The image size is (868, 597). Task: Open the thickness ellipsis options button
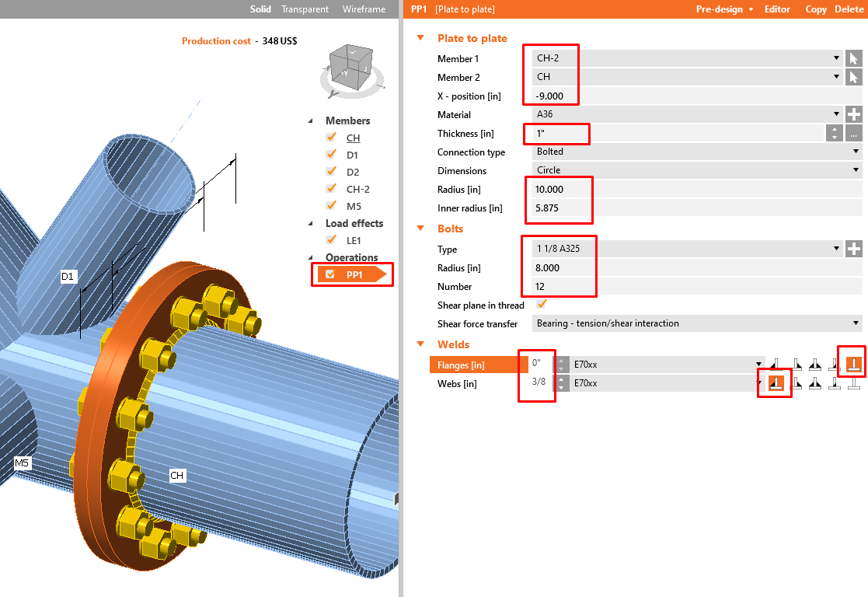point(853,133)
